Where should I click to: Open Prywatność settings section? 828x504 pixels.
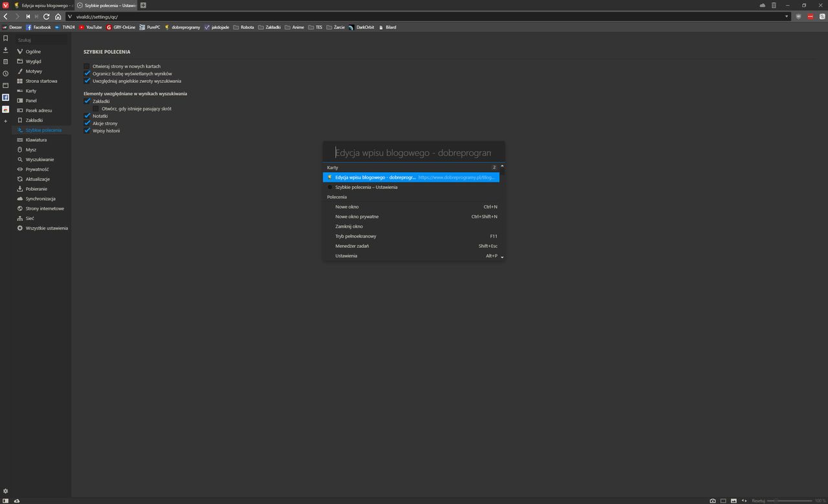pyautogui.click(x=37, y=170)
